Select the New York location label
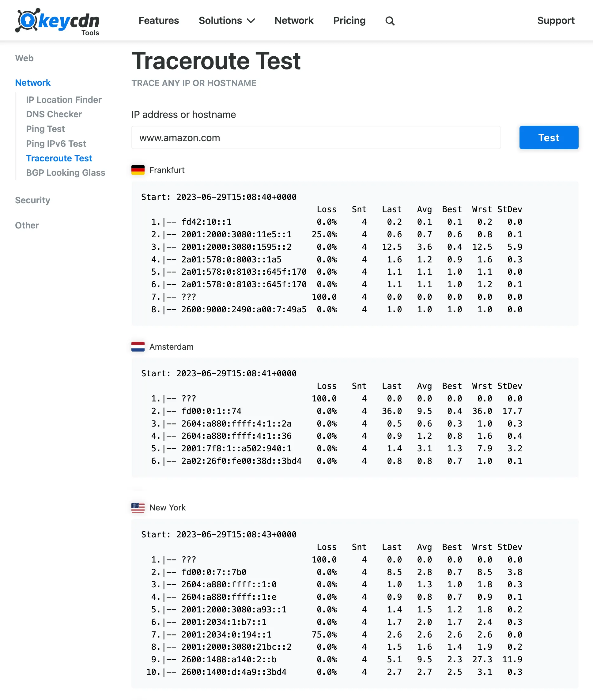 168,507
